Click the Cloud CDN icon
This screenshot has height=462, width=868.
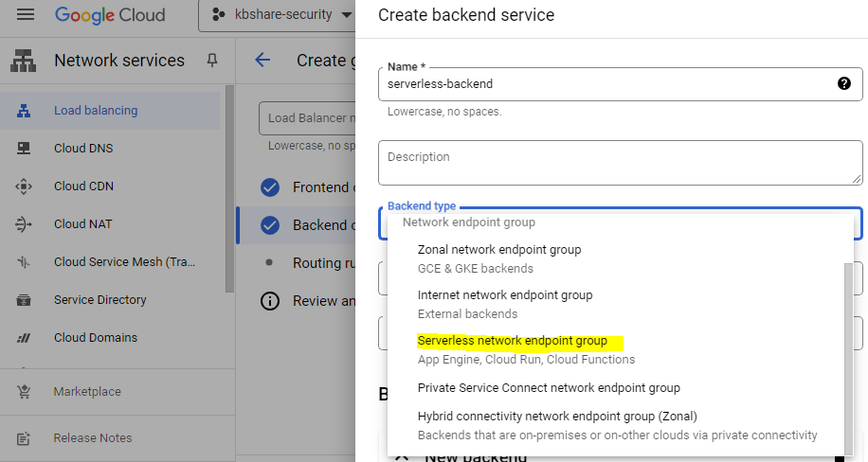pyautogui.click(x=24, y=187)
